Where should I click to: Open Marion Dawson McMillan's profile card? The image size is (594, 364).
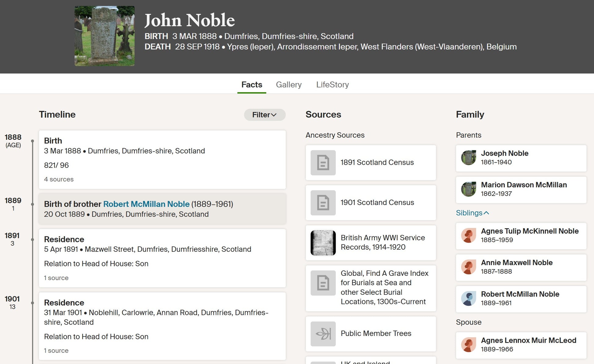click(x=521, y=190)
